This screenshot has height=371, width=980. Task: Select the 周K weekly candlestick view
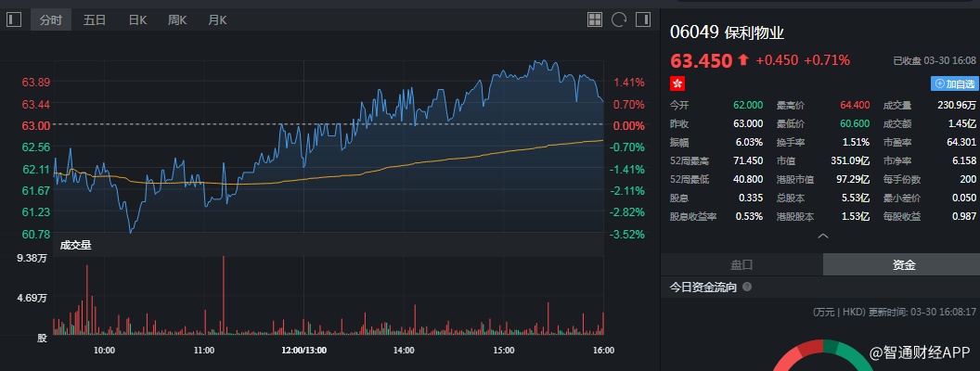pyautogui.click(x=177, y=19)
